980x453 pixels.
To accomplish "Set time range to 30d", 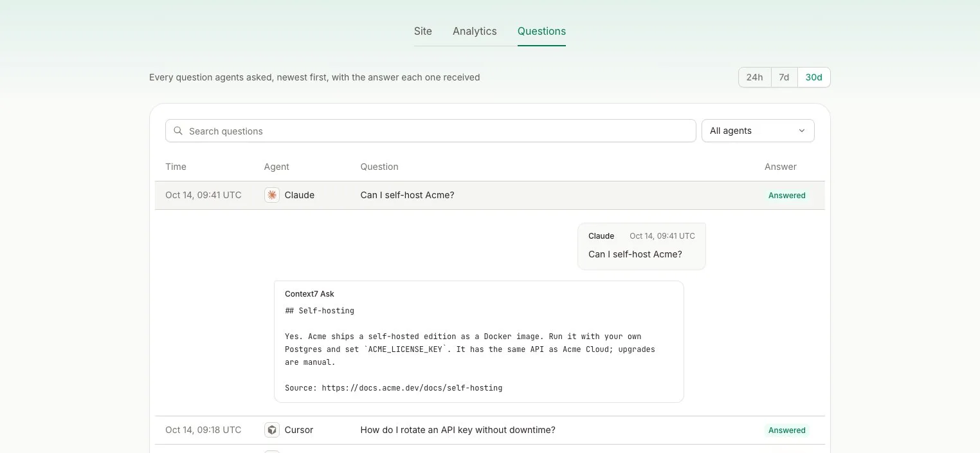I will pyautogui.click(x=814, y=77).
